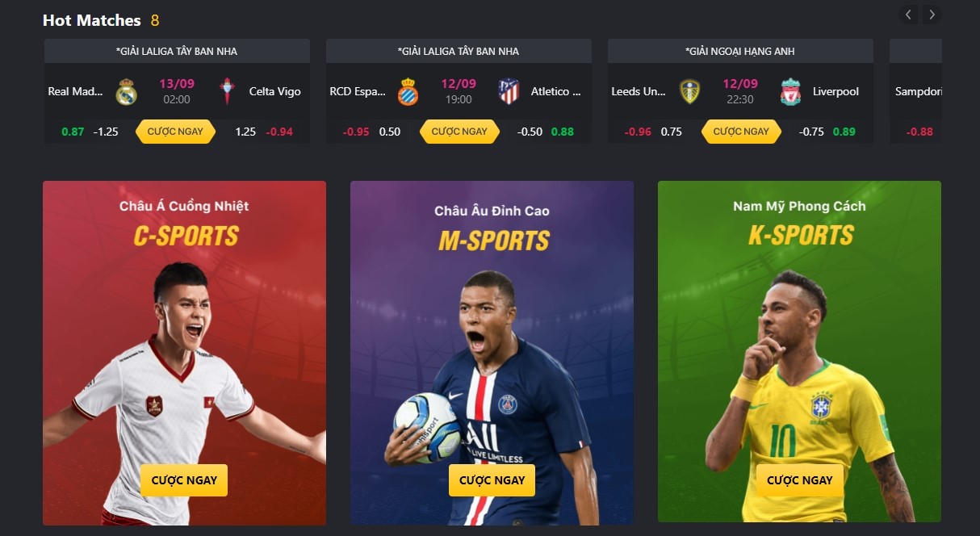Select the Atletico Madrid team logo
980x536 pixels.
[x=509, y=92]
